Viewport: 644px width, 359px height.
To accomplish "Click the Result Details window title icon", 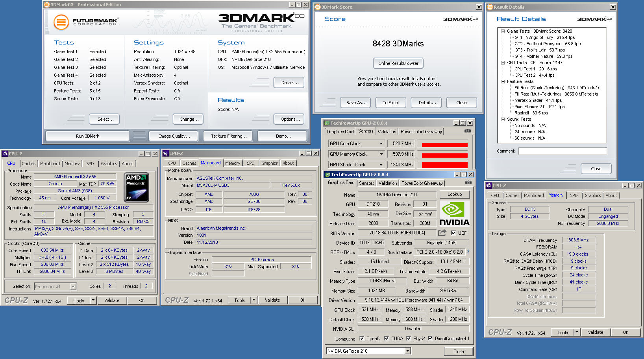I will click(490, 7).
